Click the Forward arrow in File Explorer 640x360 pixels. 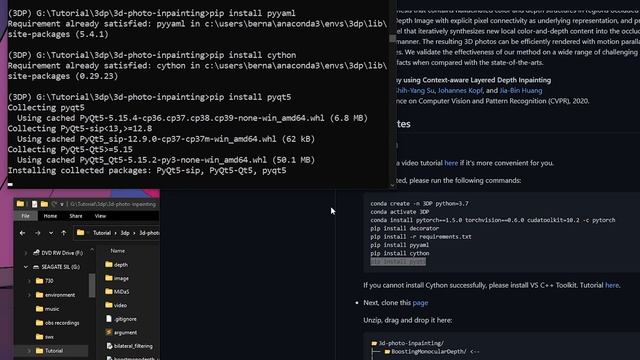[x=38, y=233]
